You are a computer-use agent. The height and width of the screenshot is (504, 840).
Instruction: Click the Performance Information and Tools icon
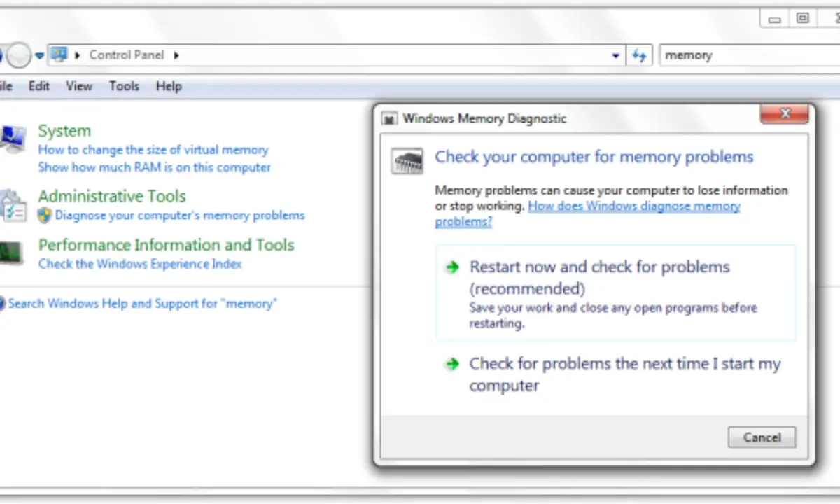coord(11,253)
